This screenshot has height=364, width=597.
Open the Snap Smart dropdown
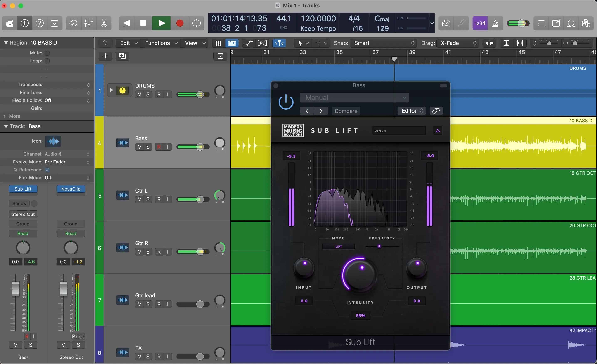pos(384,43)
